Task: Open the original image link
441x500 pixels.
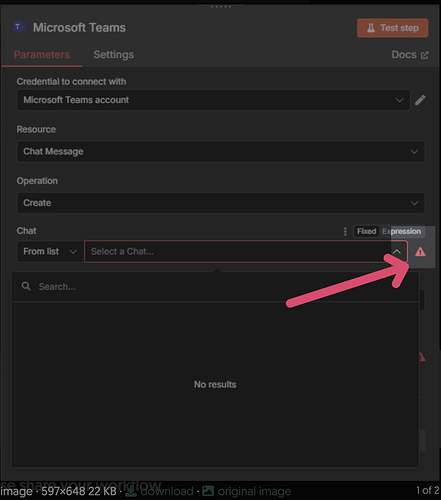Action: point(254,491)
